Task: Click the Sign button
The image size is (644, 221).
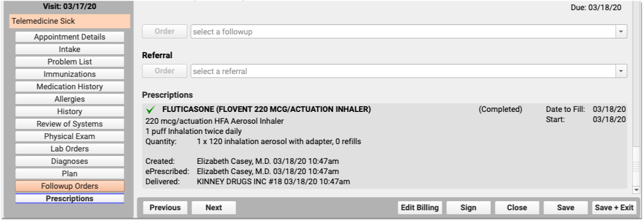Action: [x=468, y=207]
